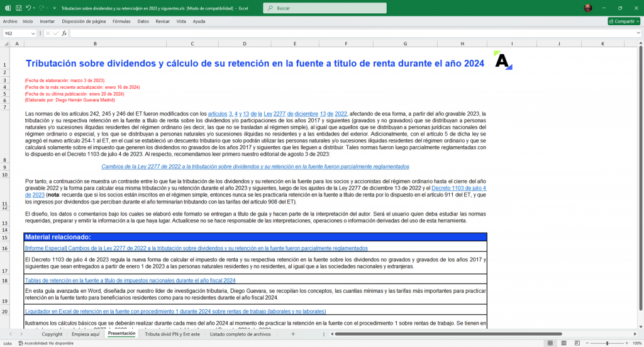Viewport: 644px width, 347px height.
Task: Click the Accesibilidad: No disponible status
Action: coord(46,343)
